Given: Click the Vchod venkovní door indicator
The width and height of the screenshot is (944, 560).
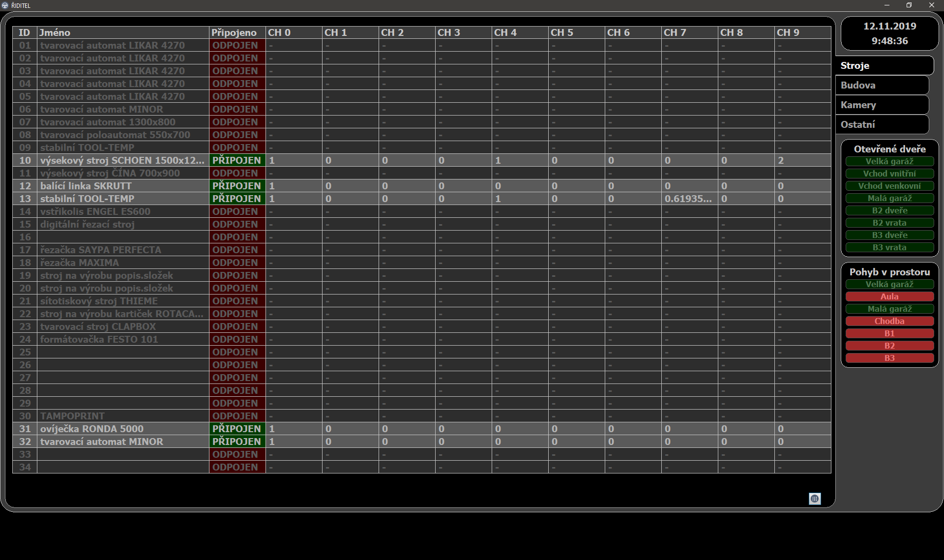Looking at the screenshot, I should (x=889, y=186).
